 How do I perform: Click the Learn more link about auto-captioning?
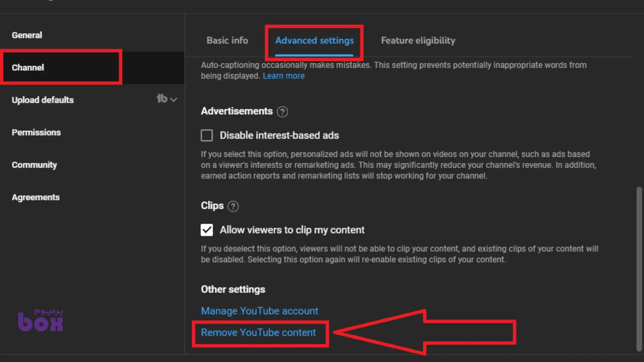283,76
